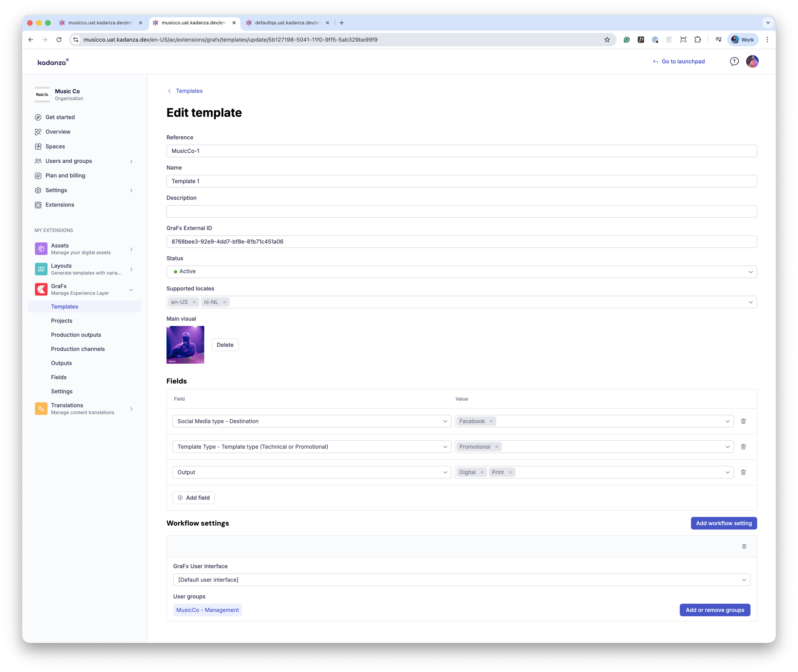Open Production outputs in sidebar
Viewport: 798px width, 672px height.
click(76, 335)
